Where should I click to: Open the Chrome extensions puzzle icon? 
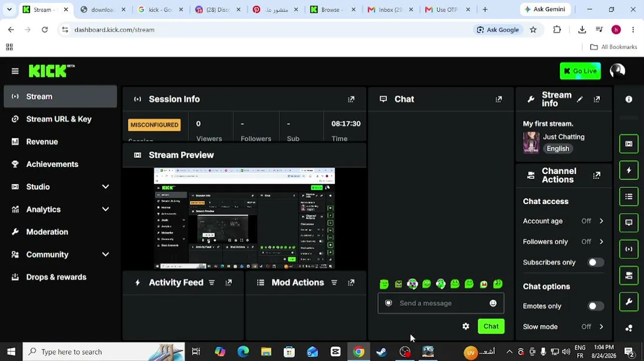click(557, 30)
